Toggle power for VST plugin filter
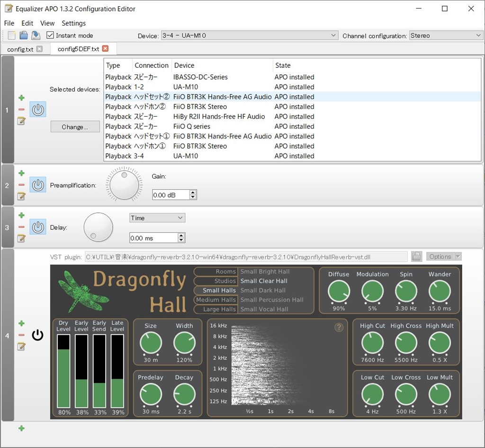The image size is (485, 448). tap(38, 335)
